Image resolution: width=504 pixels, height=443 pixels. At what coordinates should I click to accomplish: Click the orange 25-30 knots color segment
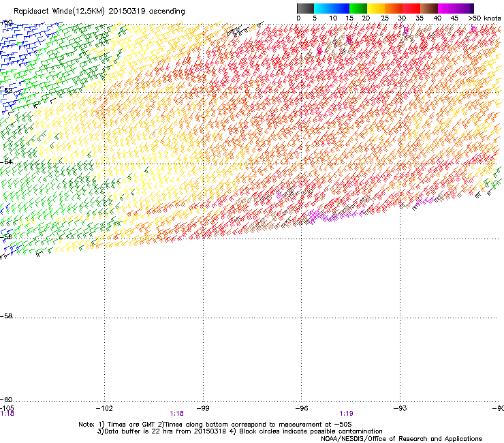(394, 8)
